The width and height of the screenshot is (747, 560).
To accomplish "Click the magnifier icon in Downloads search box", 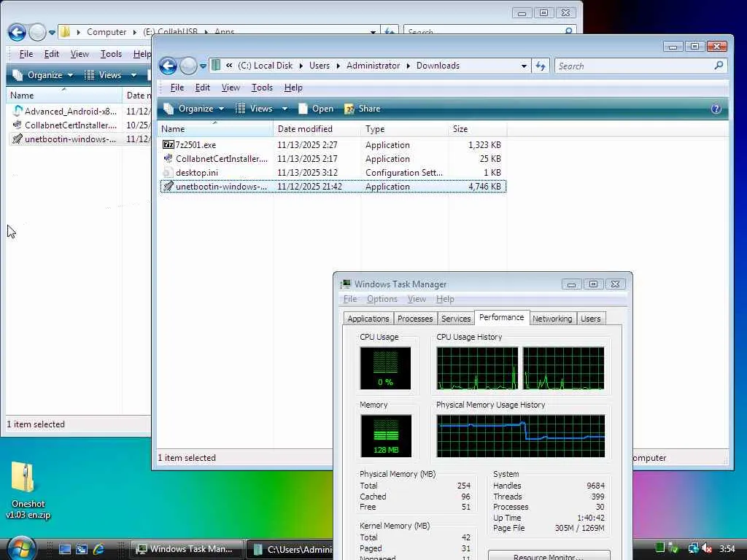I will [719, 65].
